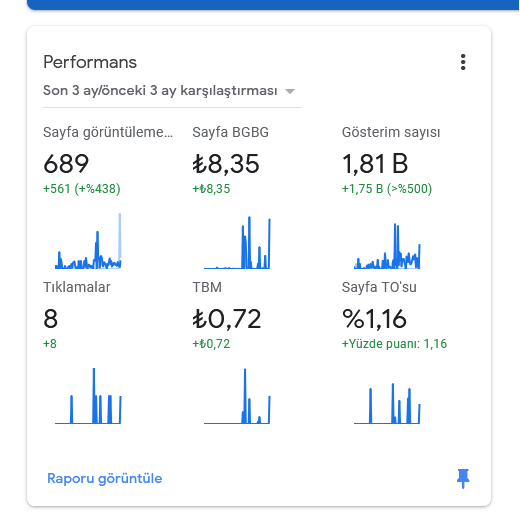Click the Sayfa TO'su sparkline chart
The image size is (520, 528).
[387, 403]
